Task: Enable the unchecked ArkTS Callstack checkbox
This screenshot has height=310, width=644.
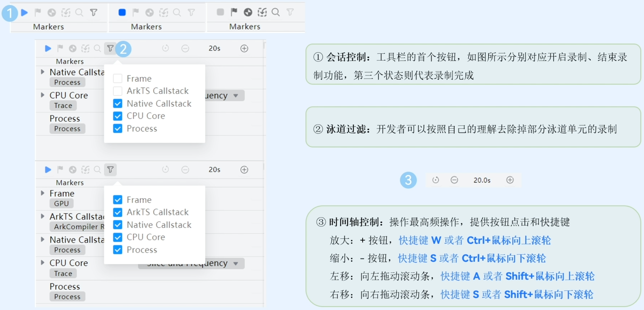Action: tap(117, 91)
